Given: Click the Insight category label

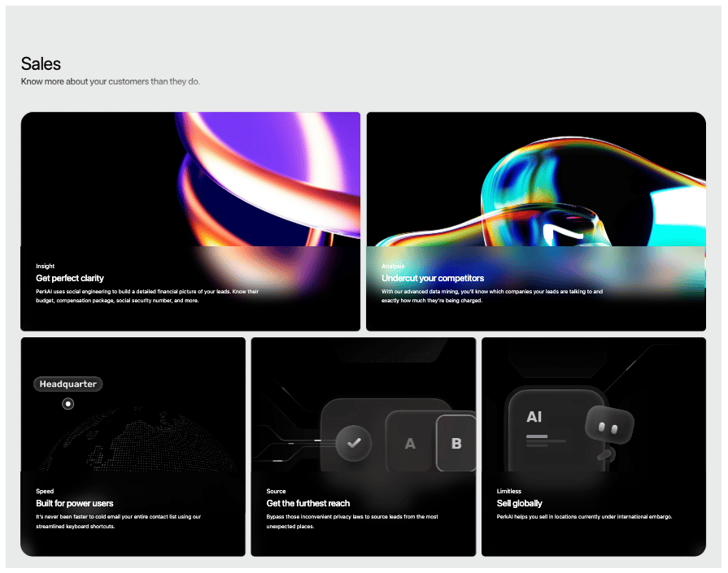Looking at the screenshot, I should point(45,266).
